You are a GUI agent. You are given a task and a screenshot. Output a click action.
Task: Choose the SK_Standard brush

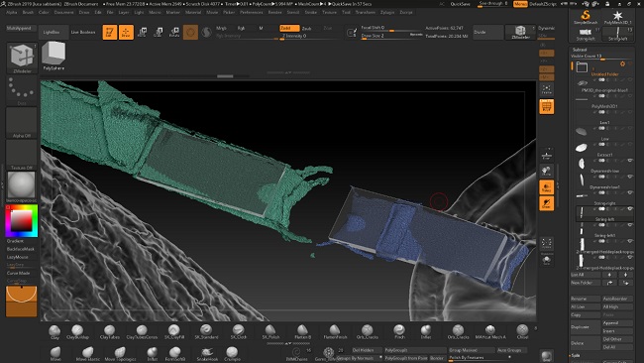point(206,331)
